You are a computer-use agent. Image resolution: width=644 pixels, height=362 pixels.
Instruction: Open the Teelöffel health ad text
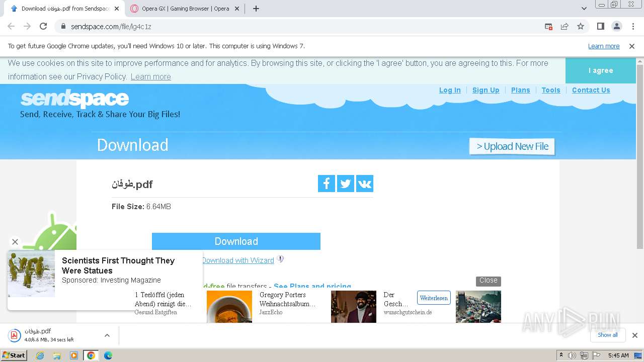point(164,299)
